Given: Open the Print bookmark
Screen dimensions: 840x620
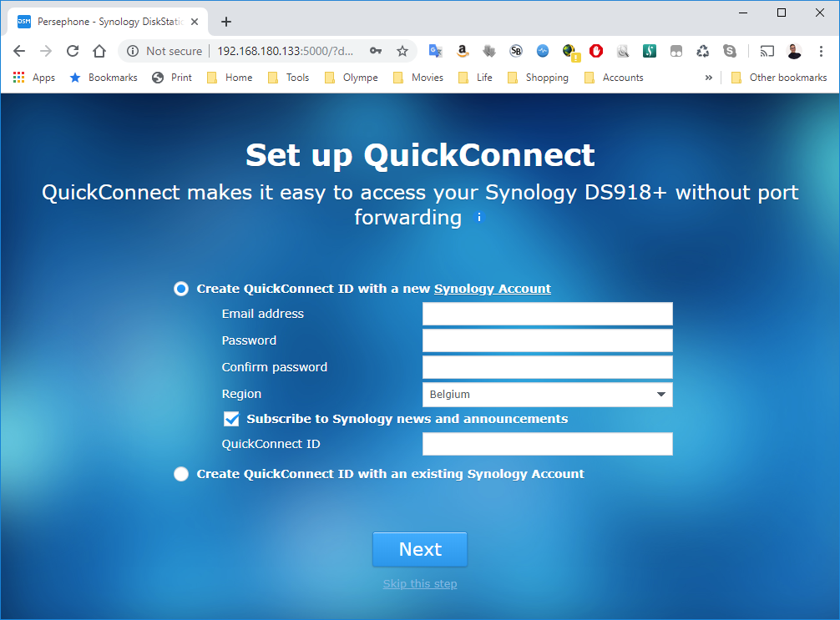Looking at the screenshot, I should click(172, 78).
